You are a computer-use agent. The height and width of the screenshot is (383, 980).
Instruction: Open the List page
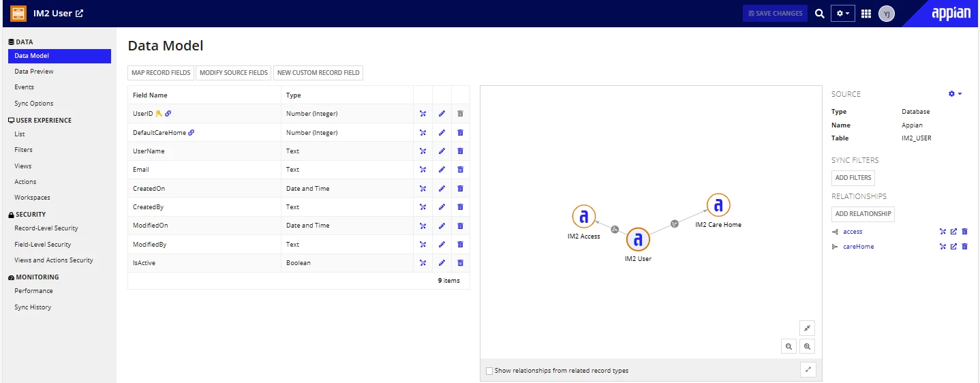[x=20, y=134]
